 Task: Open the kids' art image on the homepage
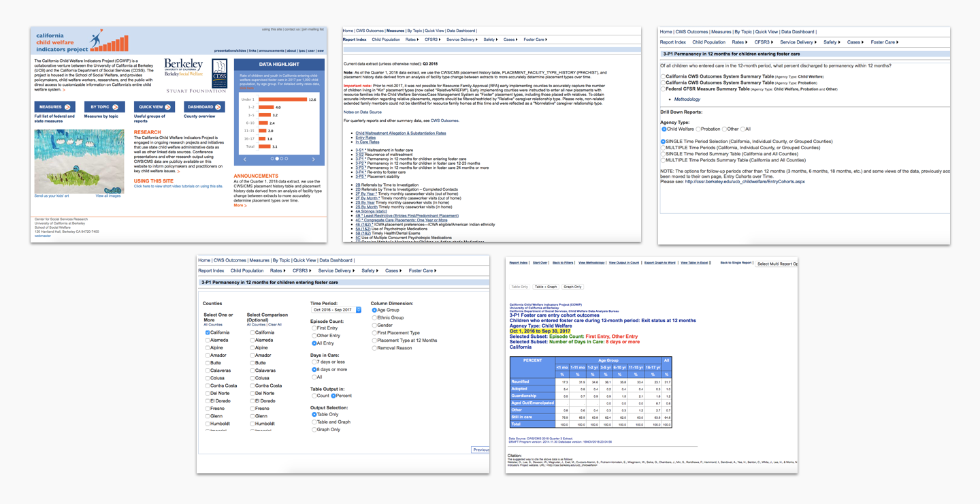click(x=79, y=161)
